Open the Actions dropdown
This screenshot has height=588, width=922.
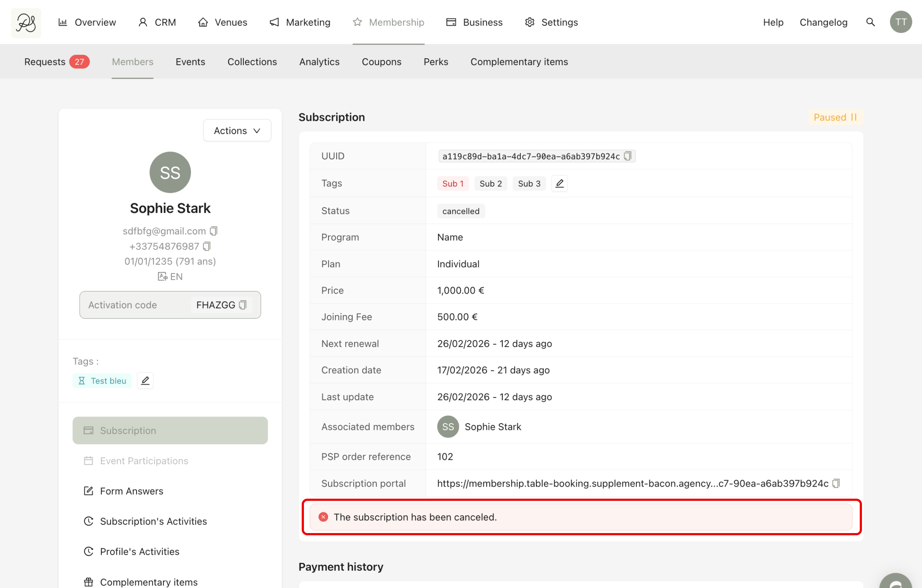coord(237,131)
